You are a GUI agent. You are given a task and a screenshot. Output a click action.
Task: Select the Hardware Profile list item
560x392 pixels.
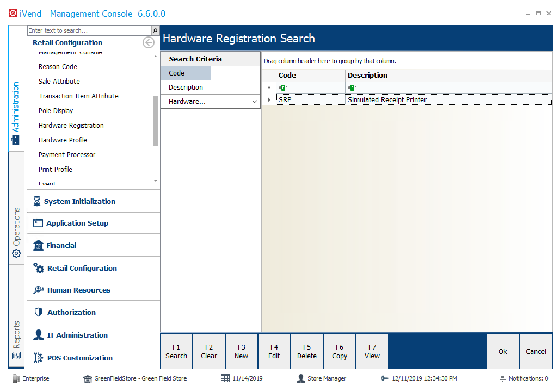tap(63, 140)
